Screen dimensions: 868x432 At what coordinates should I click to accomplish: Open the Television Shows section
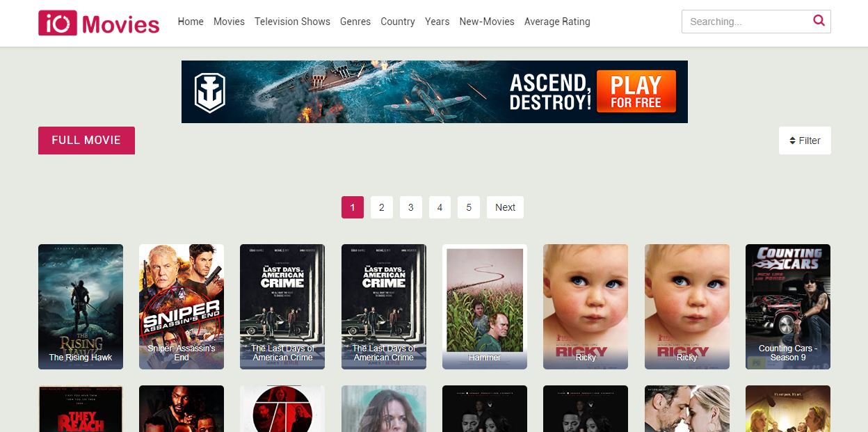coord(292,22)
